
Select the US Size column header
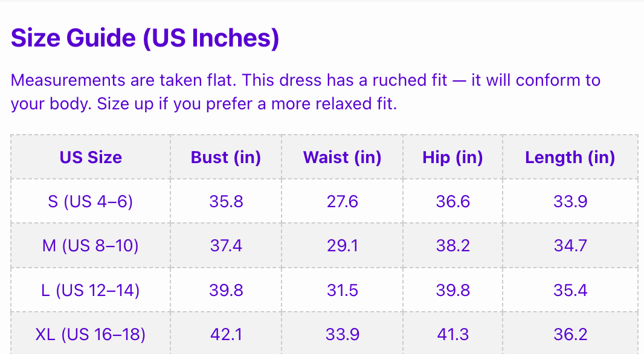point(91,157)
